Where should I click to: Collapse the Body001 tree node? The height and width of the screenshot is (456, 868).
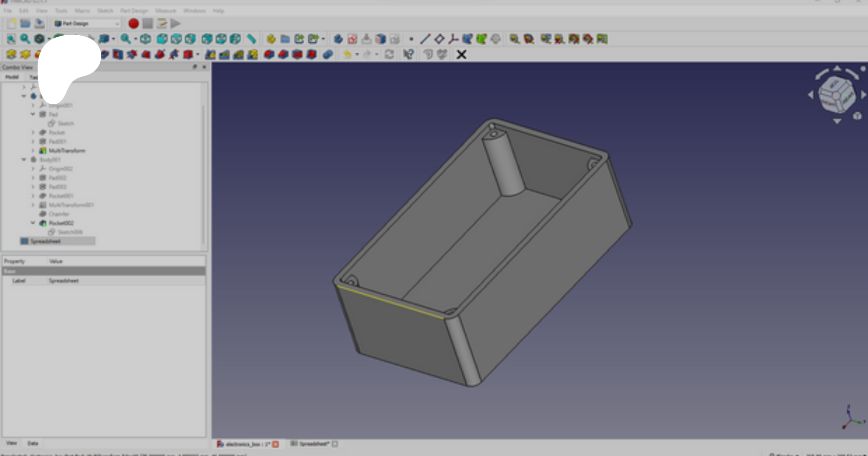tap(24, 159)
